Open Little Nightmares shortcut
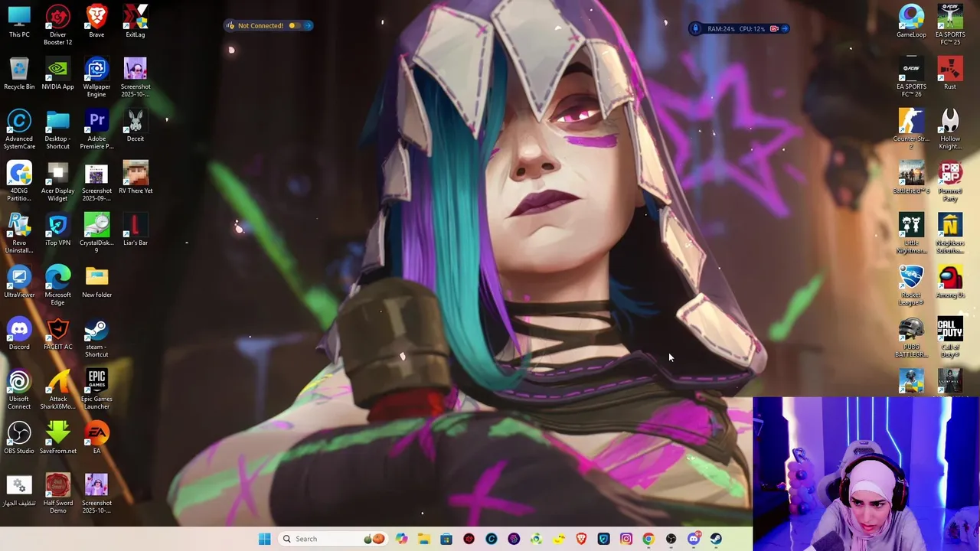This screenshot has height=551, width=980. (911, 233)
